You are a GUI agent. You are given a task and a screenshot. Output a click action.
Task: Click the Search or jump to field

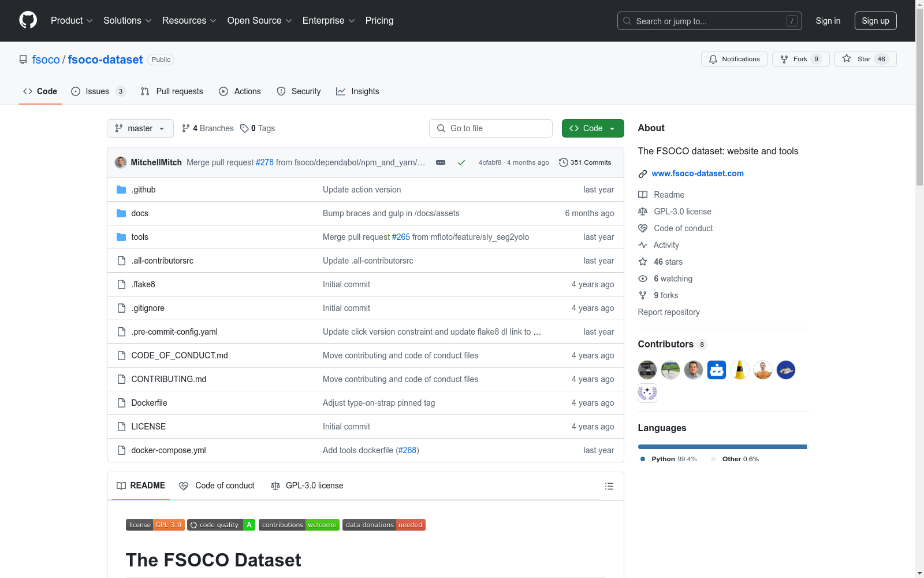click(710, 21)
